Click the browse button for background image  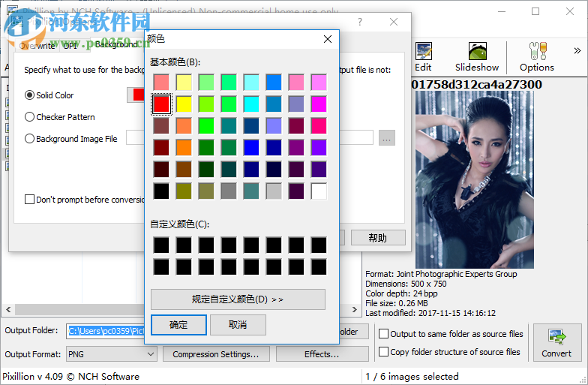tap(387, 138)
